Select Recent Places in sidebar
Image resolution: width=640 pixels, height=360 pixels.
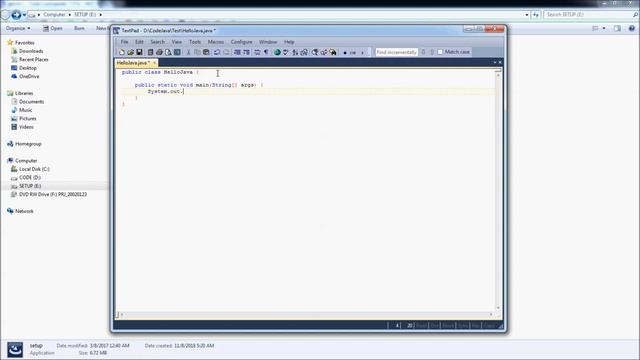click(33, 60)
